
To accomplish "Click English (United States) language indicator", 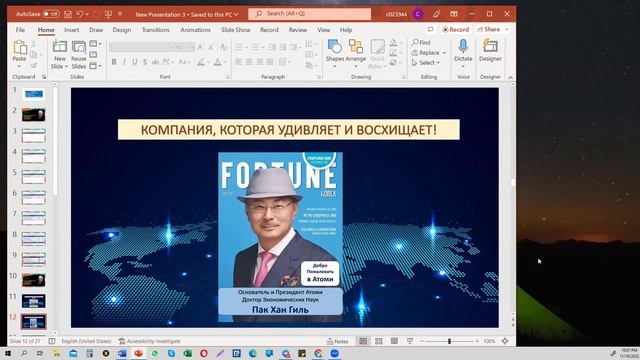I will pyautogui.click(x=86, y=341).
